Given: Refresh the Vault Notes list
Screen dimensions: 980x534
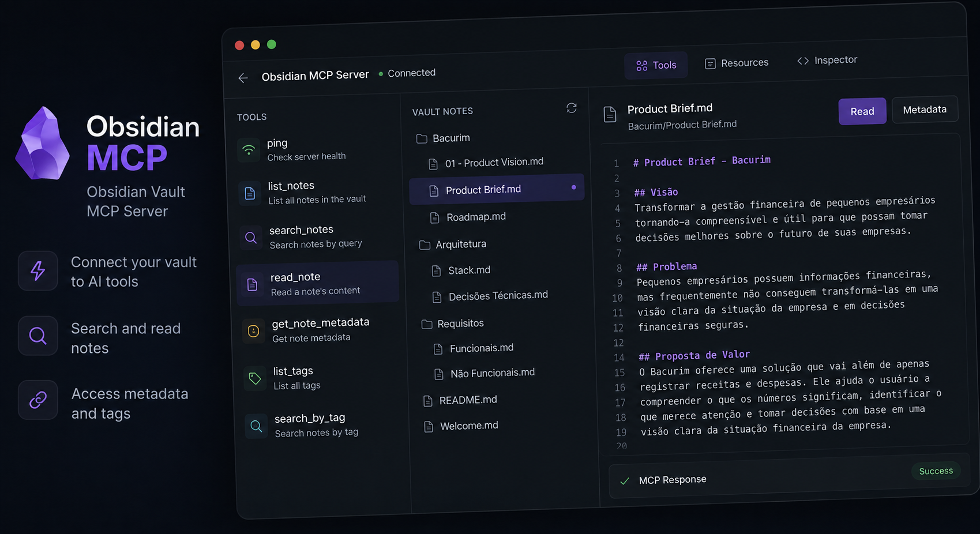Looking at the screenshot, I should click(x=572, y=108).
